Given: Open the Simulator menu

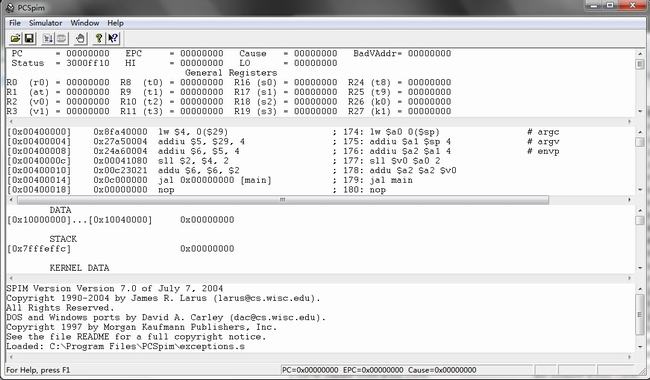Looking at the screenshot, I should (46, 23).
